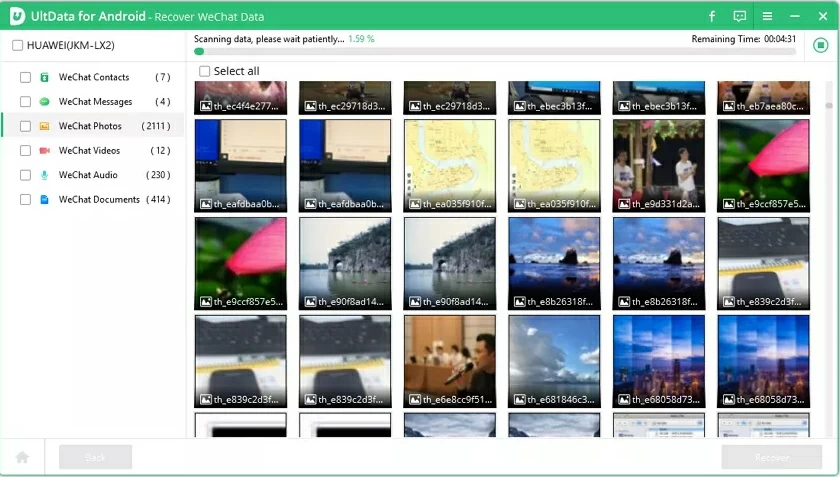840x477 pixels.
Task: Open the hamburger menu in title bar
Action: [767, 16]
